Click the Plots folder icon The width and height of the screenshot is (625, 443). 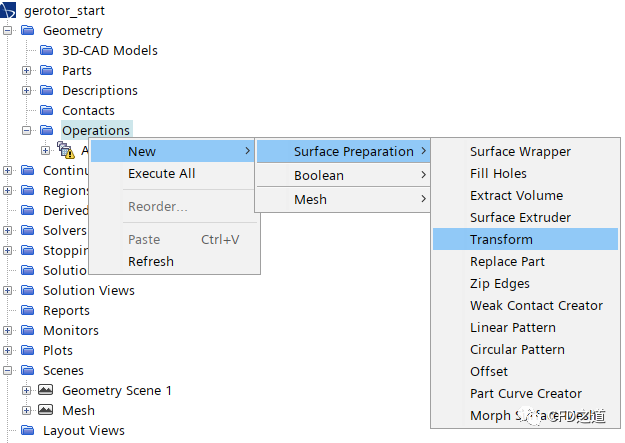27,350
